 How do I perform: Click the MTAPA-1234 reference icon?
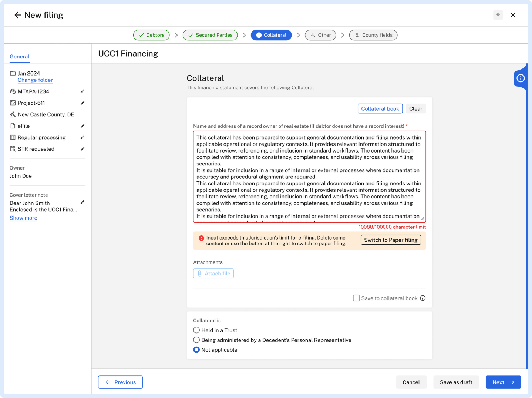[13, 91]
